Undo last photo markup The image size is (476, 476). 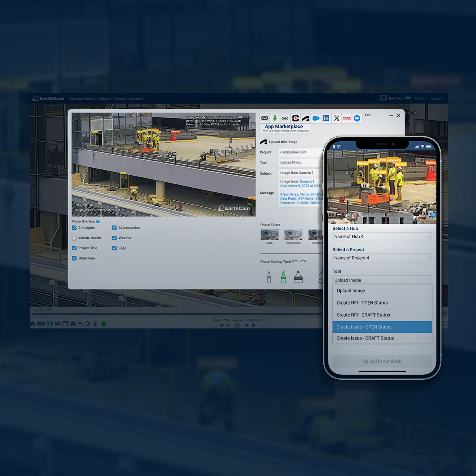point(296,261)
